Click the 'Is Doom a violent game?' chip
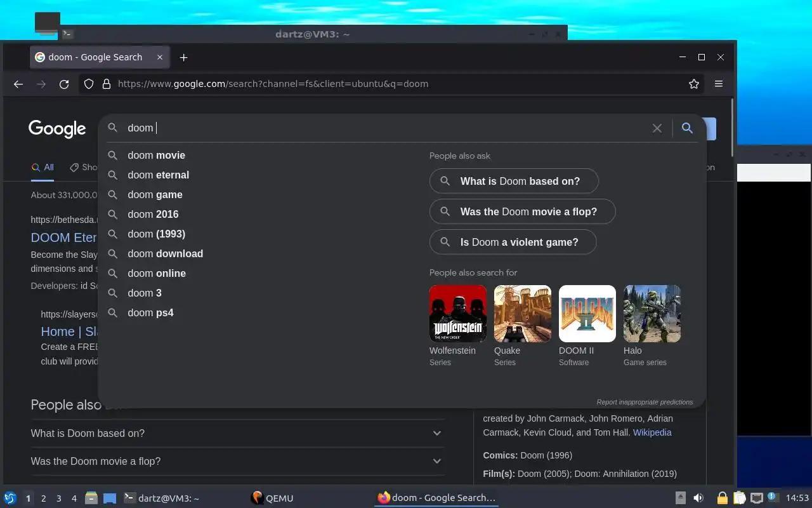Screen dimensions: 812x508 [513, 242]
